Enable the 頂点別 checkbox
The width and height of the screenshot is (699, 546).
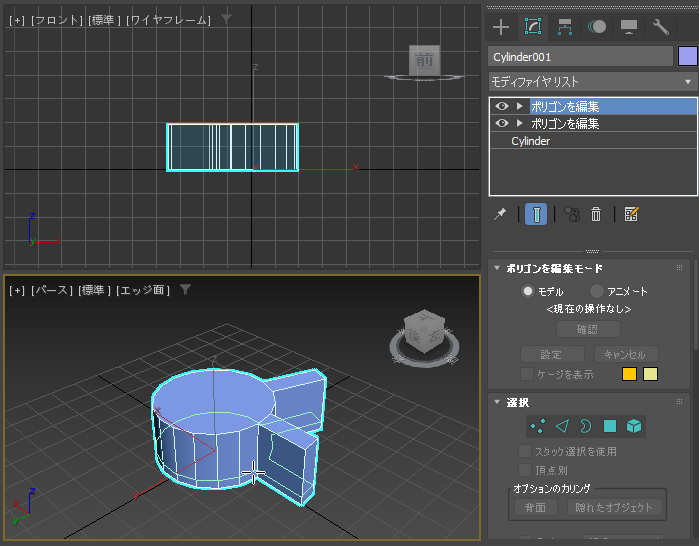pos(525,470)
